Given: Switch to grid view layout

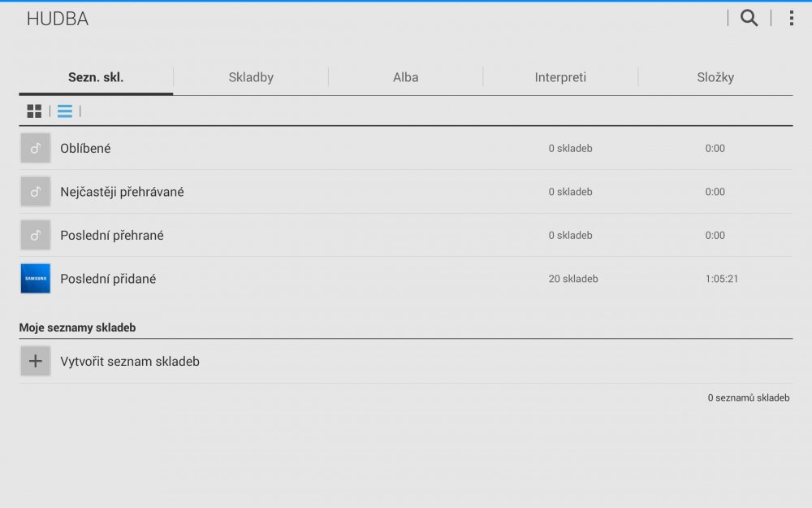Looking at the screenshot, I should pos(34,111).
